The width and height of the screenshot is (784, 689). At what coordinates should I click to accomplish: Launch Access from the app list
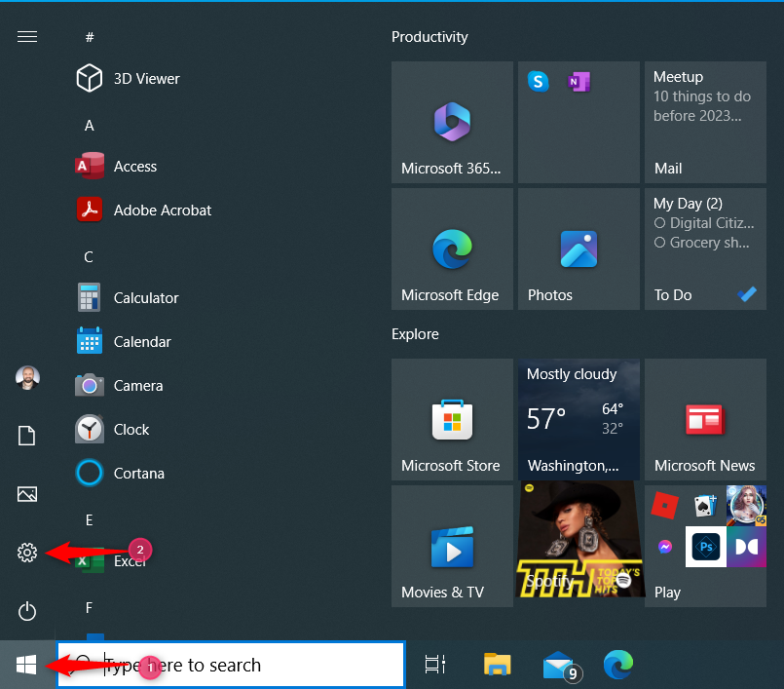[116, 166]
